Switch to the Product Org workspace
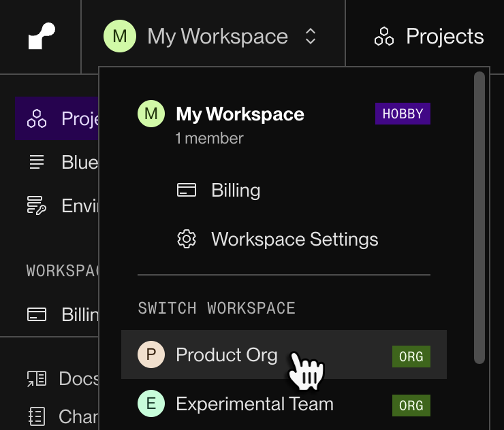 (x=284, y=354)
